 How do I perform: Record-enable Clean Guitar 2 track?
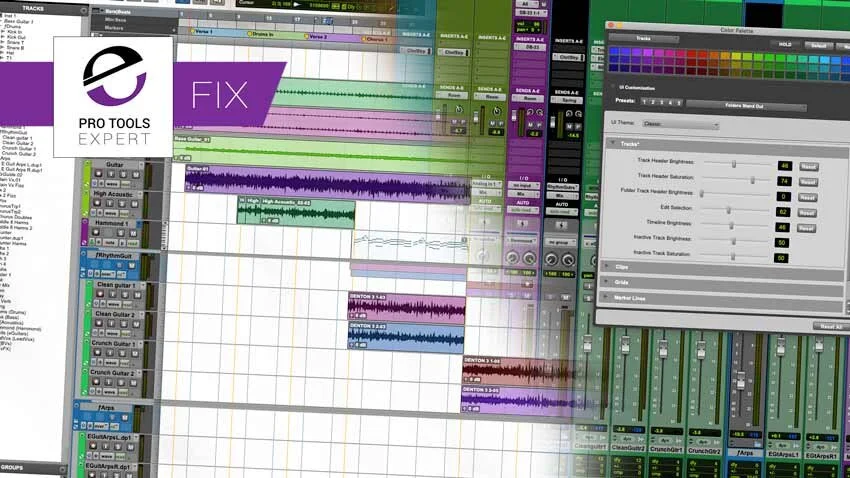tap(100, 324)
